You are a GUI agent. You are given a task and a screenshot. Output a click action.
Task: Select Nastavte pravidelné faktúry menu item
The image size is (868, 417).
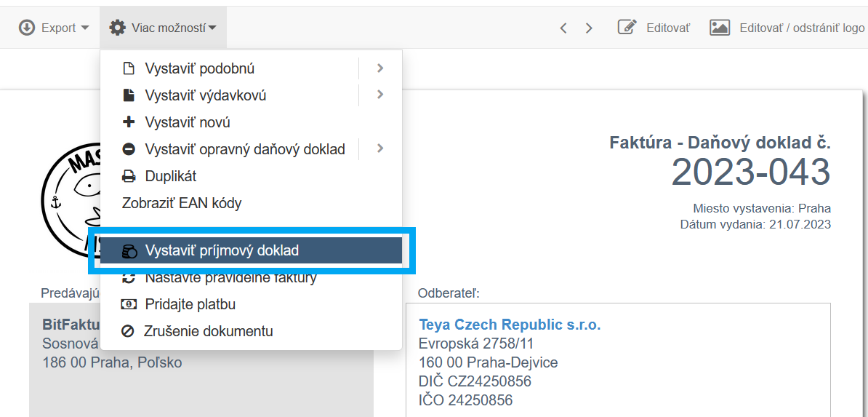(x=230, y=278)
